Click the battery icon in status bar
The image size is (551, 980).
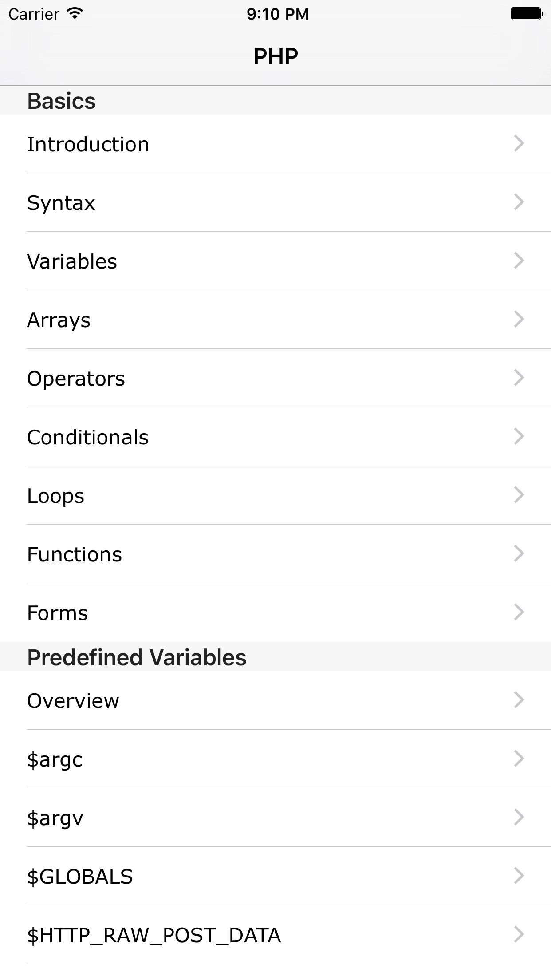coord(527,14)
